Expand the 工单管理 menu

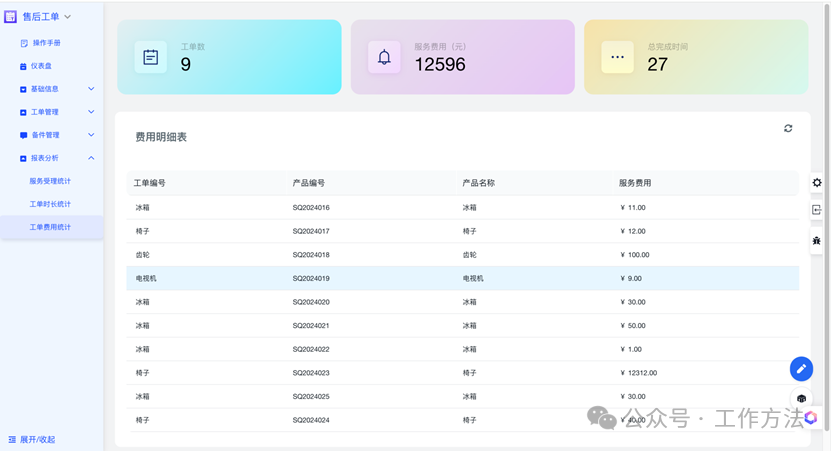[x=91, y=112]
